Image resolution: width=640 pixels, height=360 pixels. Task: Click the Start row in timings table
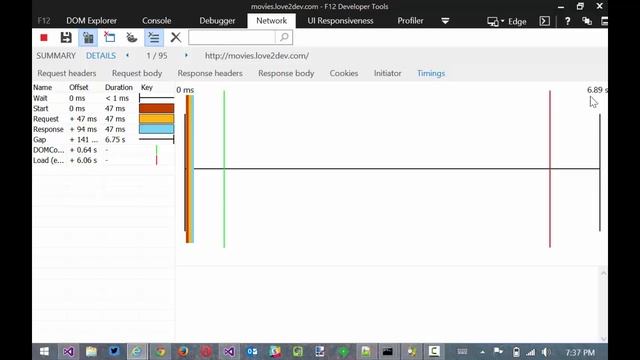[104, 109]
